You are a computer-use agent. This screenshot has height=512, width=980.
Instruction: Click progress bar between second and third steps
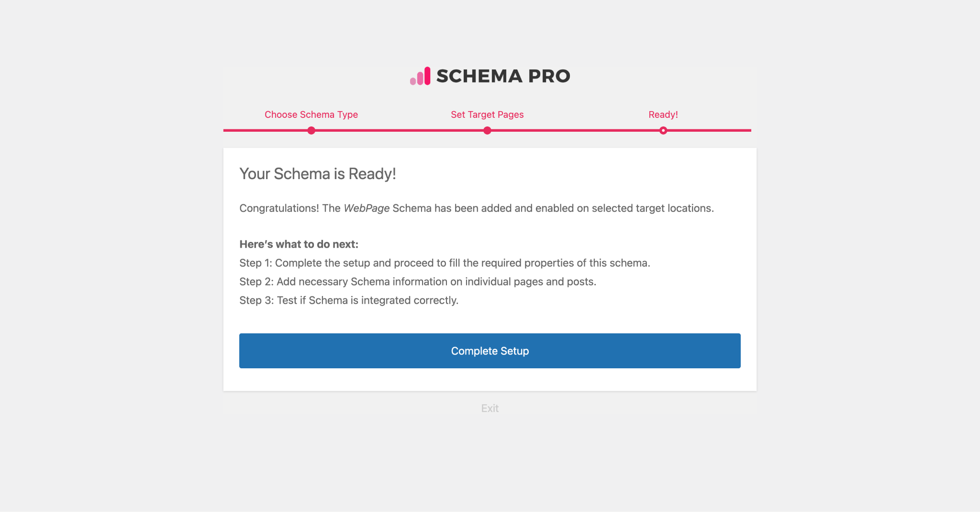[575, 130]
